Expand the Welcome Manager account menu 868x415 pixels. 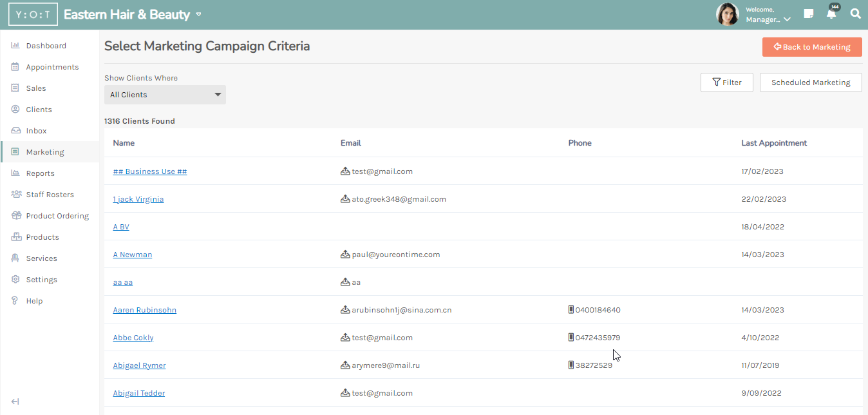coord(768,15)
